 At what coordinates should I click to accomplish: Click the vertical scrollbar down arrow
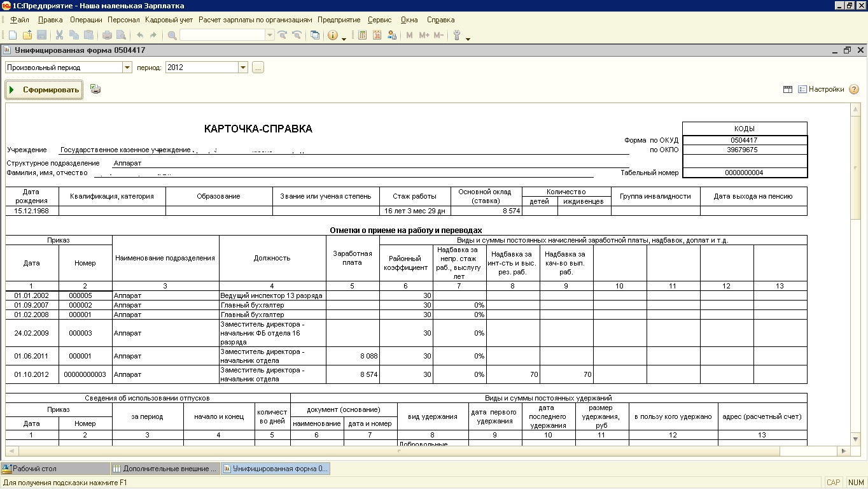pos(856,439)
